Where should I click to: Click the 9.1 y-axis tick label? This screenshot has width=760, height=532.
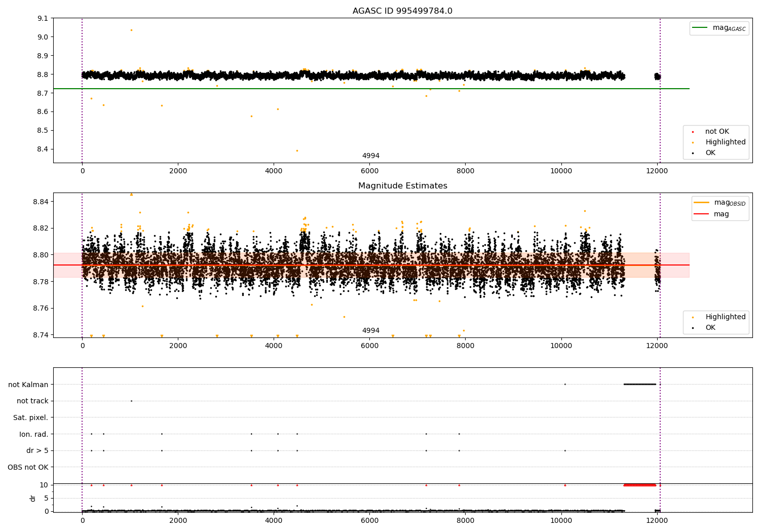(x=43, y=18)
